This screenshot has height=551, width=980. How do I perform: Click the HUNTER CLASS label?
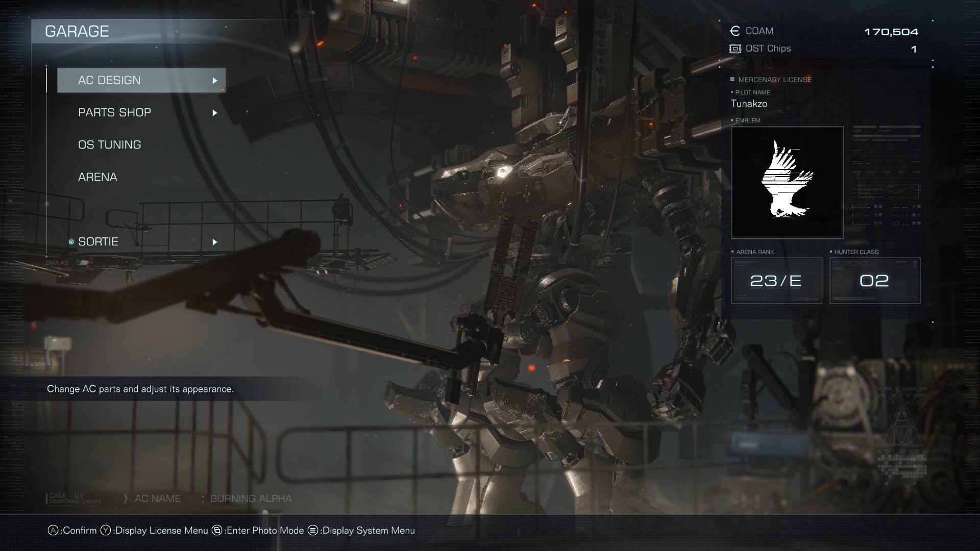click(856, 252)
